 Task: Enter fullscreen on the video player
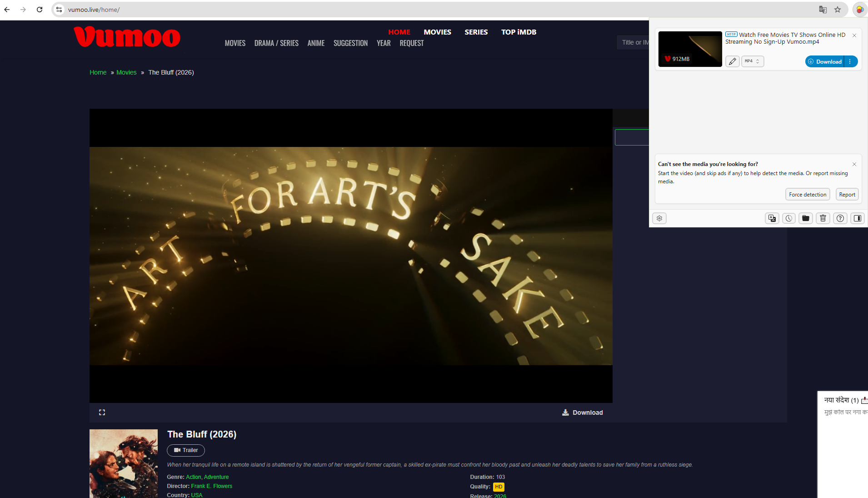(x=102, y=412)
